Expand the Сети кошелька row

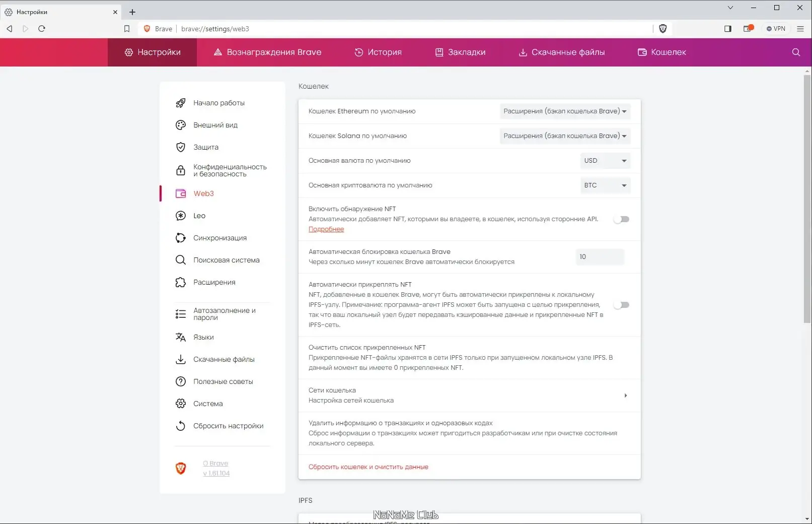pos(469,396)
